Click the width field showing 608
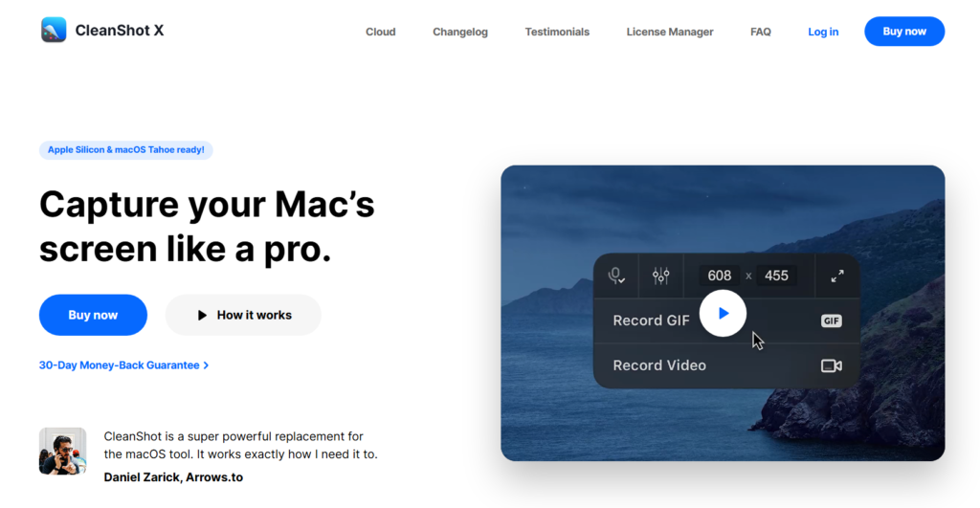Viewport: 980px width, 508px height. point(720,276)
